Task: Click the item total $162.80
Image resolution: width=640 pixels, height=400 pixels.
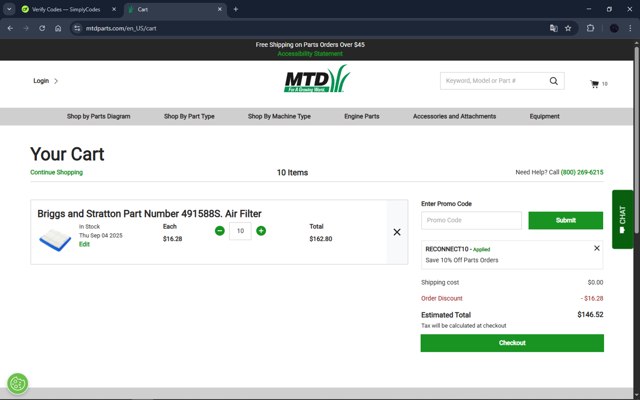Action: click(x=321, y=239)
